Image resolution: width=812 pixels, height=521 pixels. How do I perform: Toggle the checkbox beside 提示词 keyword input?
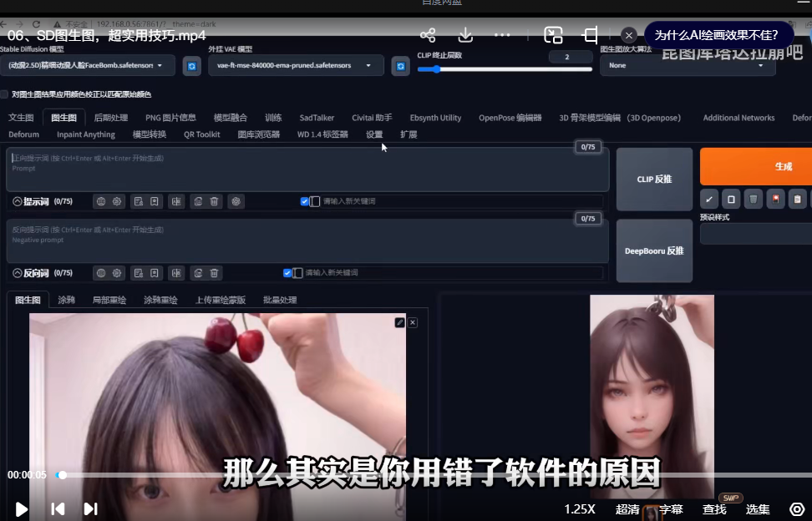coord(304,201)
